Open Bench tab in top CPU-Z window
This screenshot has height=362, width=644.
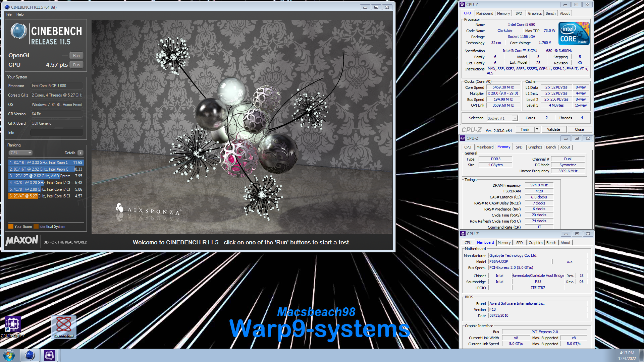coord(550,13)
